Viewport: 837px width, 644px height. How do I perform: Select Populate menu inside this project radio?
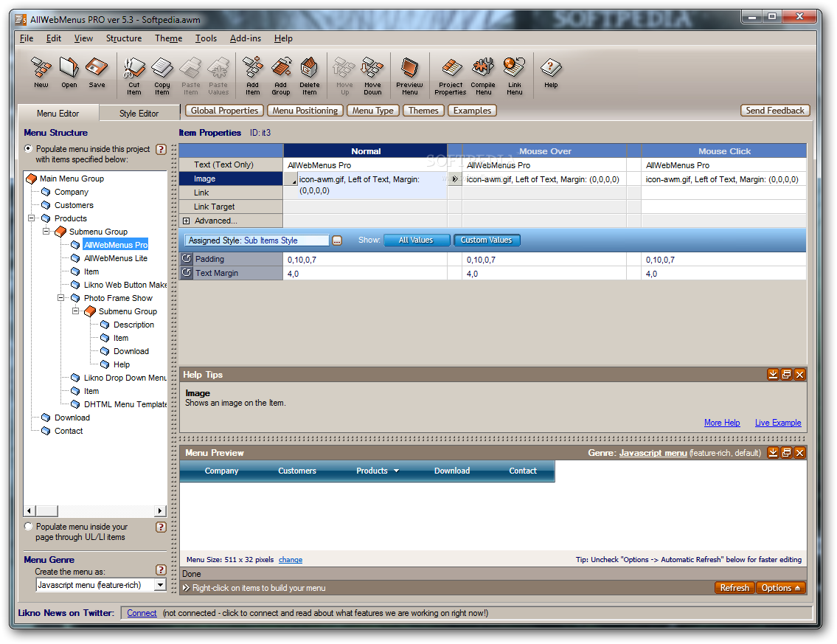pyautogui.click(x=28, y=149)
